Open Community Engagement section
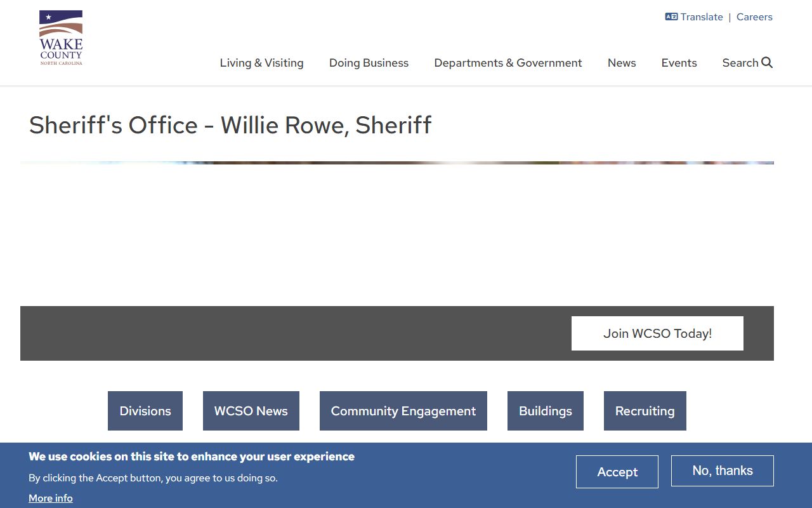 403,411
